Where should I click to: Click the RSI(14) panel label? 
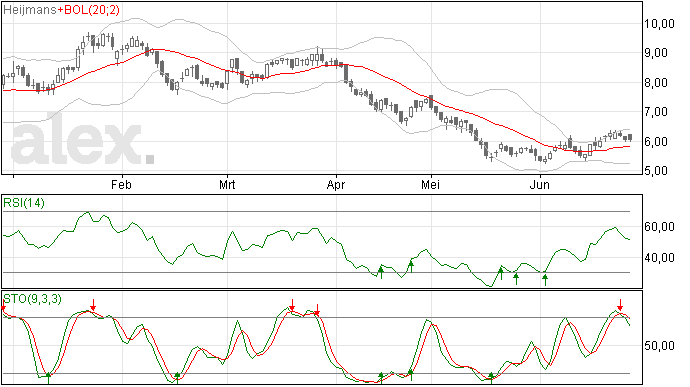[24, 203]
